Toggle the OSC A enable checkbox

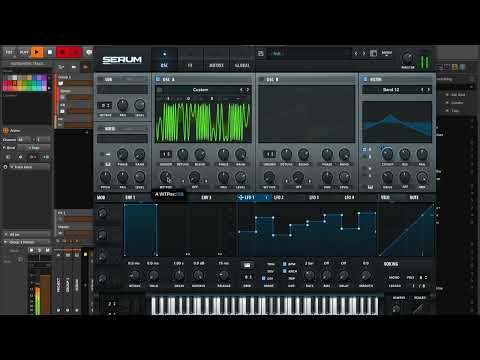[158, 79]
